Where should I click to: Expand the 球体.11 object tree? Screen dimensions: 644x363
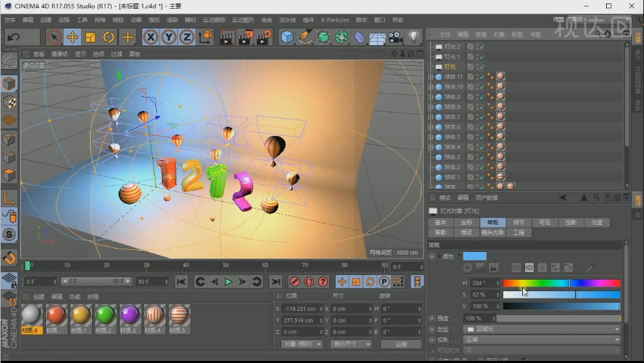click(431, 77)
